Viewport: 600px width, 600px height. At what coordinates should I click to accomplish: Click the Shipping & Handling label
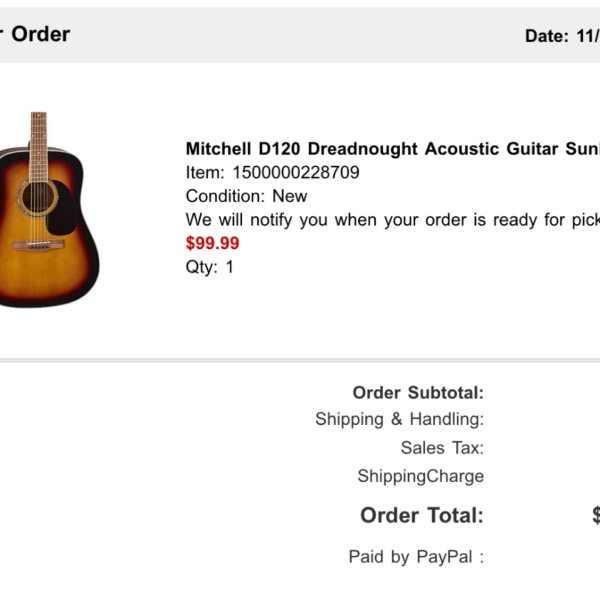tap(399, 419)
